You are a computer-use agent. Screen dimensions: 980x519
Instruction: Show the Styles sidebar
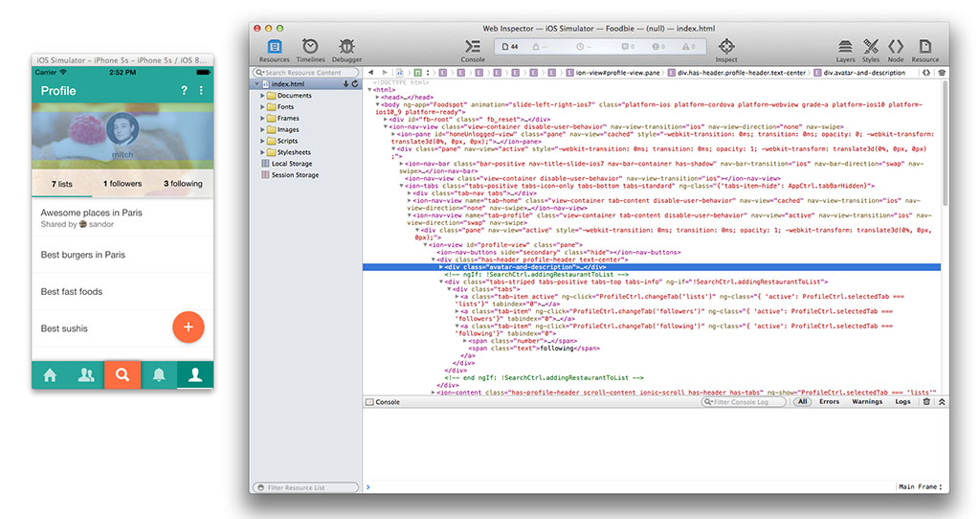point(871,50)
